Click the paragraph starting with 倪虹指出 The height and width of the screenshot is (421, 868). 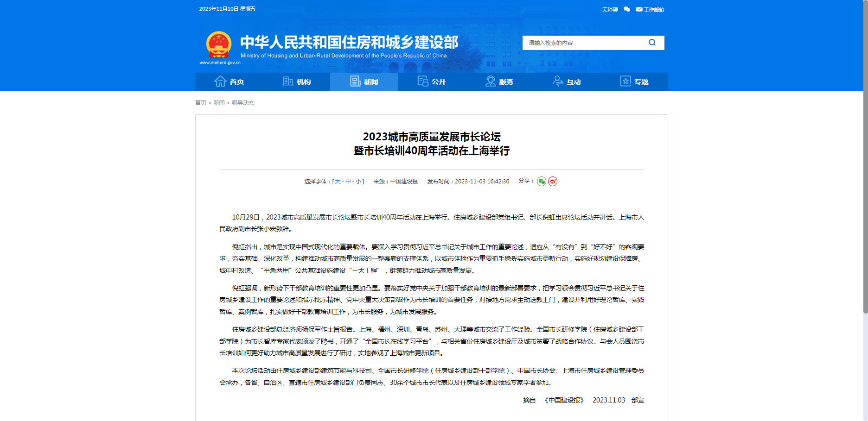coord(432,258)
